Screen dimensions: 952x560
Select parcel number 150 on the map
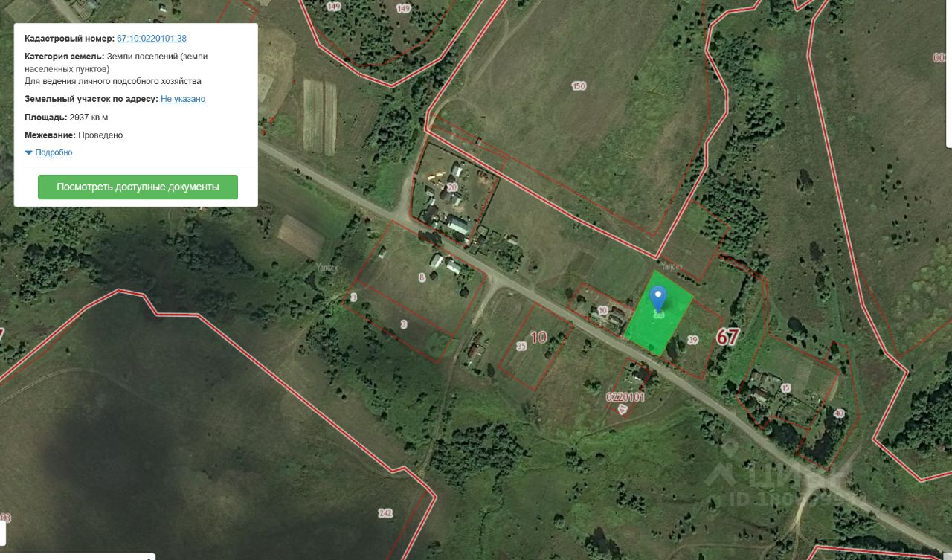[579, 86]
